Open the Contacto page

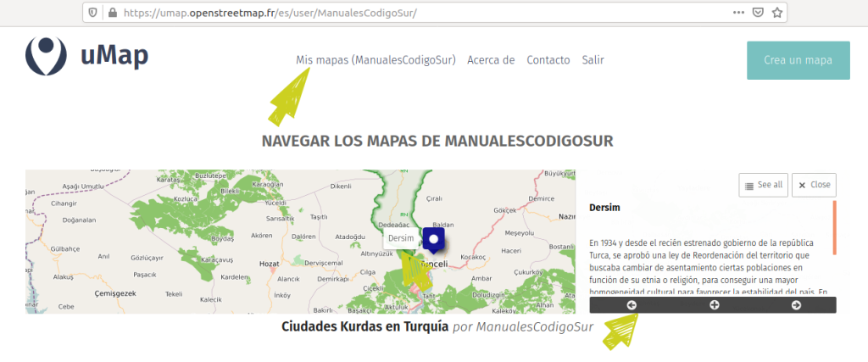(x=548, y=60)
